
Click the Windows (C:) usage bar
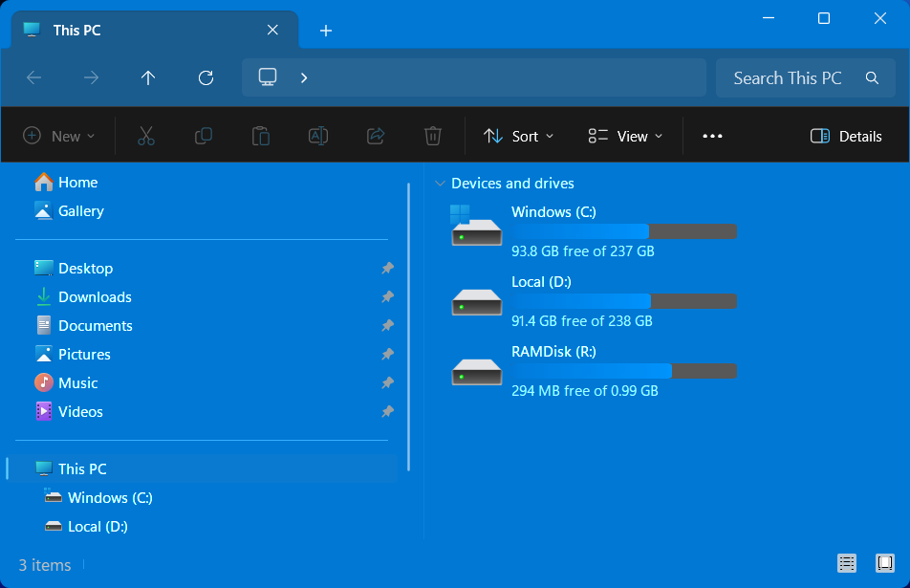(x=624, y=231)
